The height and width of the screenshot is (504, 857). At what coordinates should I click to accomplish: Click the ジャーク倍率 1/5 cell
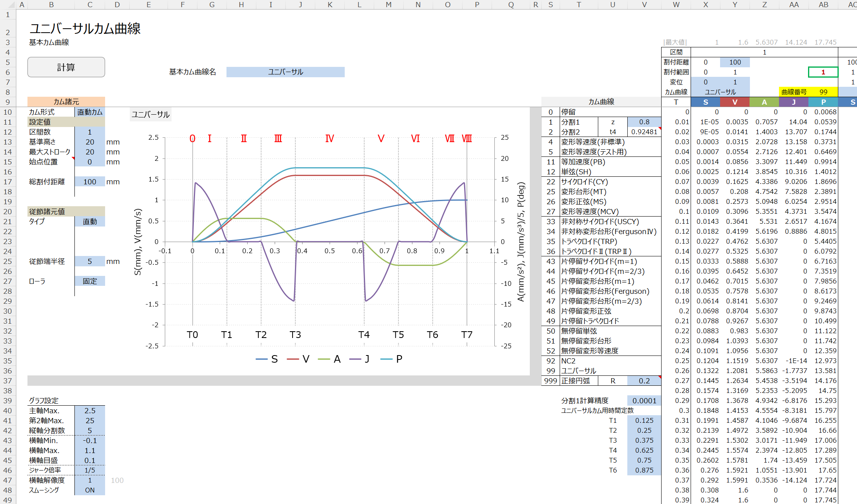90,471
